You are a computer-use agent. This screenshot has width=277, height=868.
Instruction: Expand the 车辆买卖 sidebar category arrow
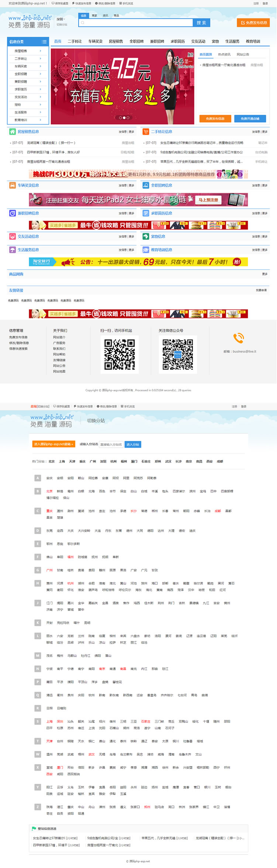[x=40, y=66]
